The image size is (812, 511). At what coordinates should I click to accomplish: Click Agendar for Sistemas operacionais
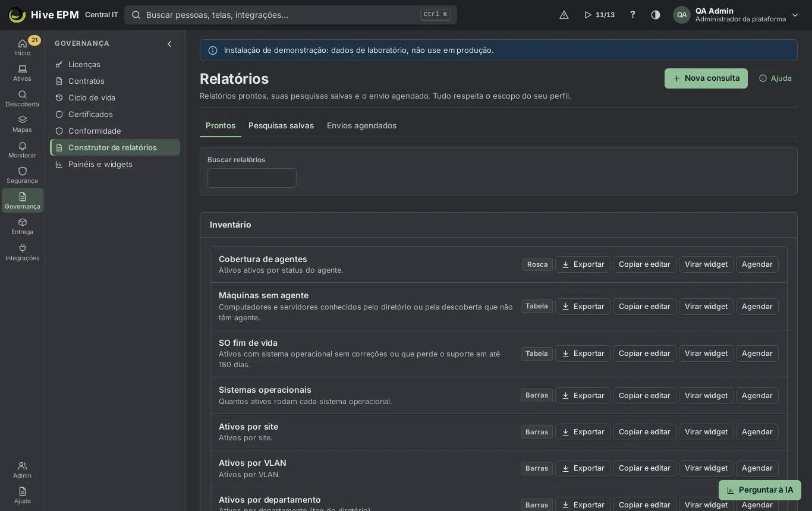757,396
